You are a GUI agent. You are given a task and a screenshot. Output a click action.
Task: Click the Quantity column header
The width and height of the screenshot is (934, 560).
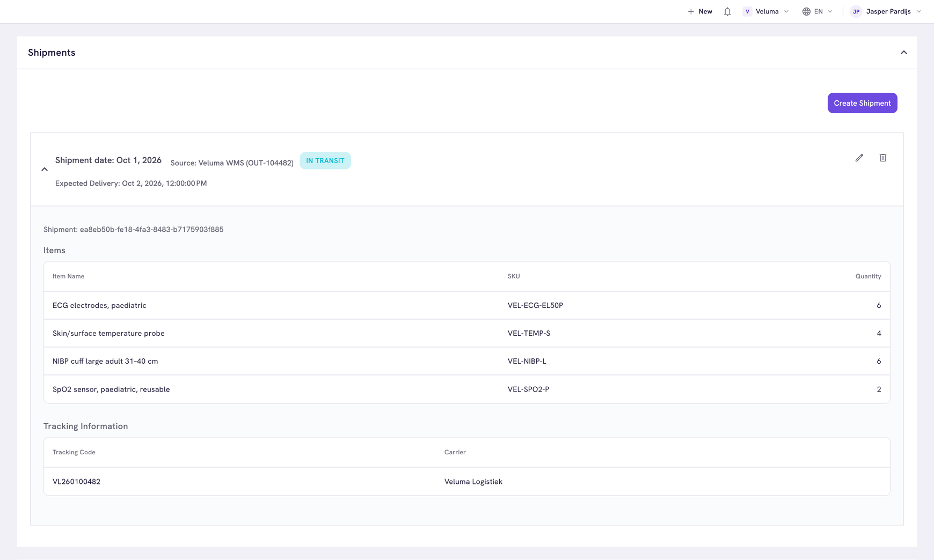coord(868,276)
